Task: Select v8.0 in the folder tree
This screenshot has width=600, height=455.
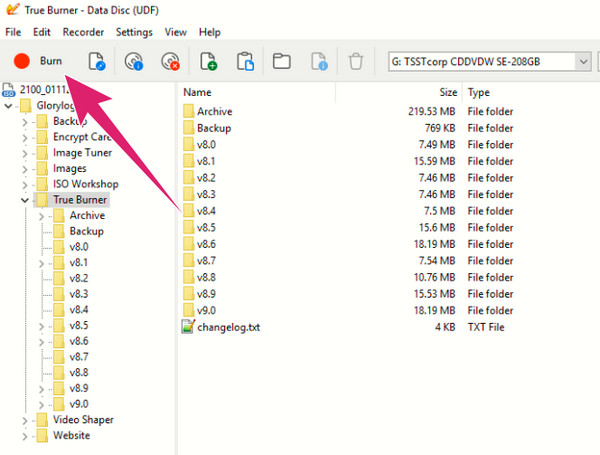Action: coord(79,247)
